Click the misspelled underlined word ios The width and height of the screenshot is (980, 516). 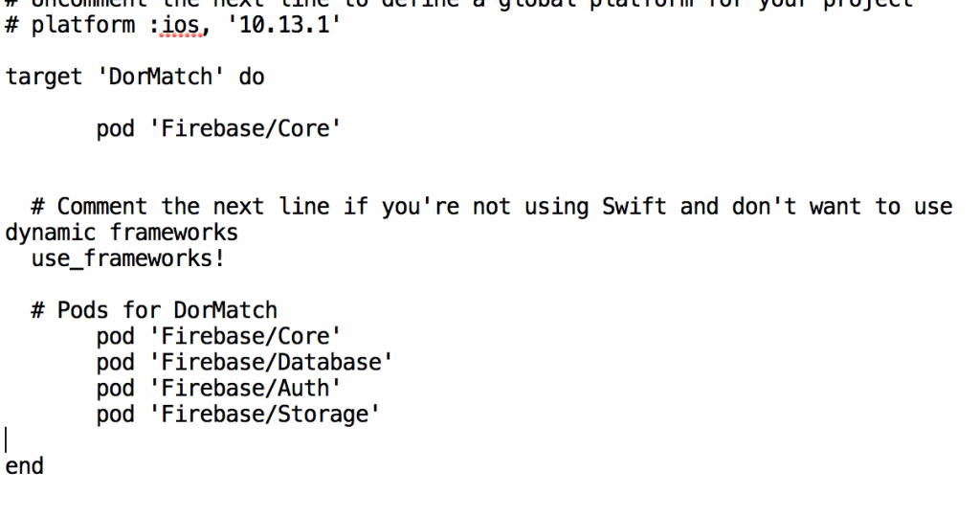tap(181, 25)
